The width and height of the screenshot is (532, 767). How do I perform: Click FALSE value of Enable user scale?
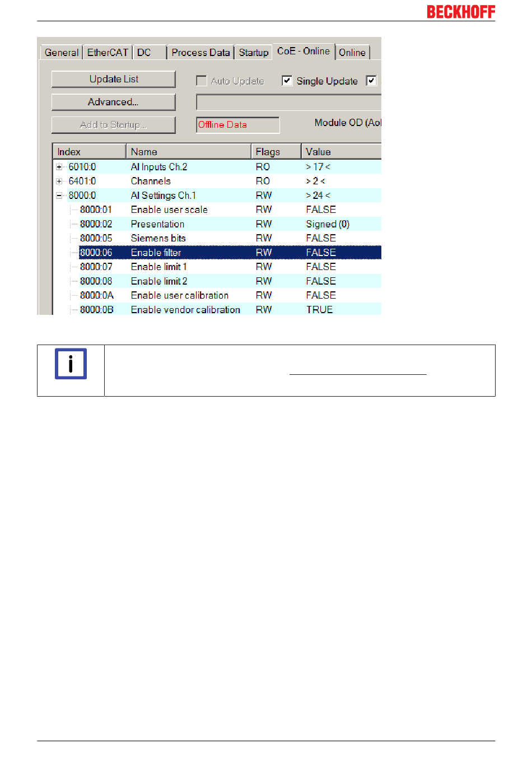[321, 210]
